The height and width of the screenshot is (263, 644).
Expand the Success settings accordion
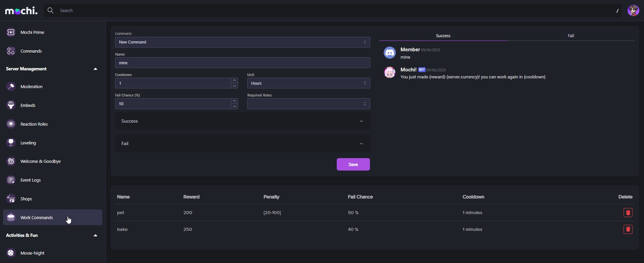243,121
